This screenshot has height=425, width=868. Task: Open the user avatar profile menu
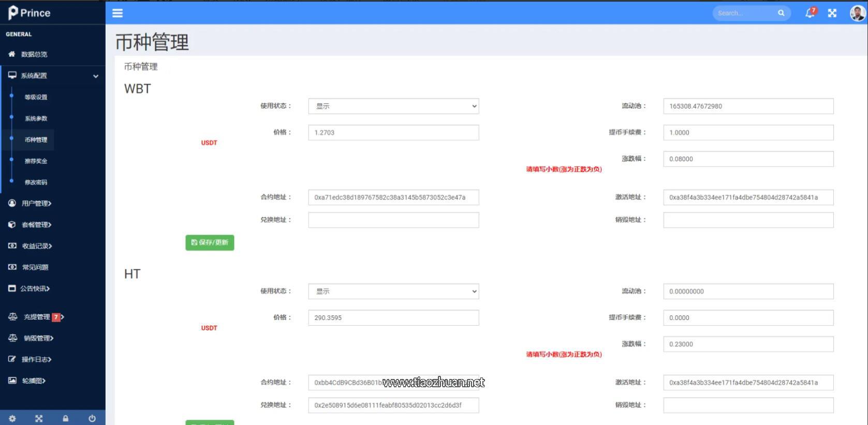tap(857, 13)
